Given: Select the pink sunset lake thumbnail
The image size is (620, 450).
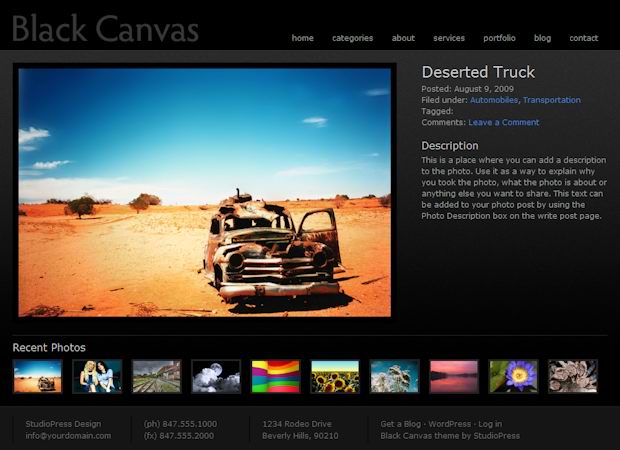Looking at the screenshot, I should click(454, 376).
